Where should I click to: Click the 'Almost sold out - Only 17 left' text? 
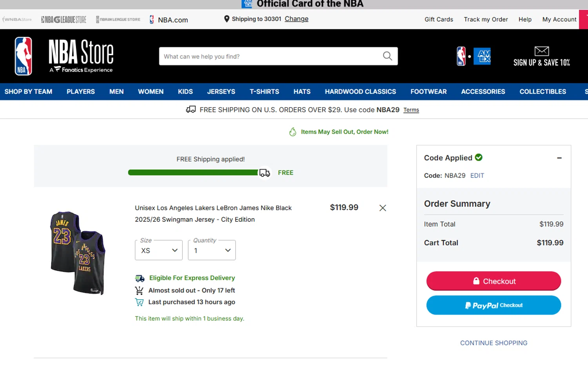(192, 290)
